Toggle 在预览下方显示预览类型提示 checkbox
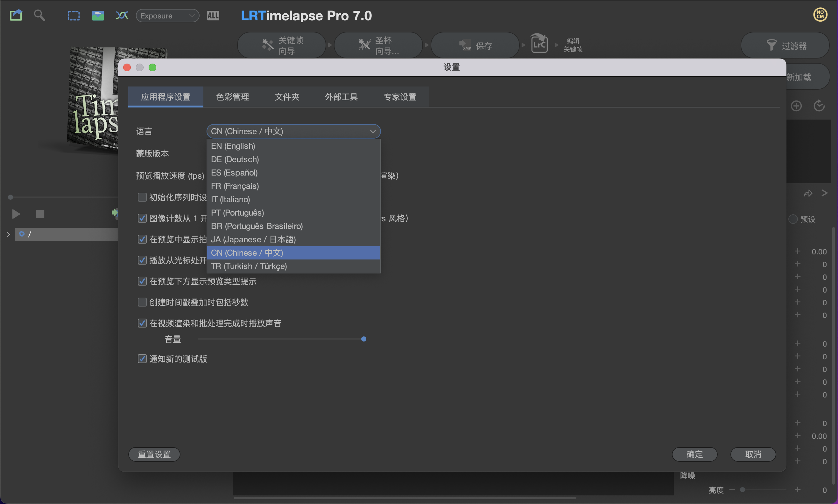 (142, 281)
